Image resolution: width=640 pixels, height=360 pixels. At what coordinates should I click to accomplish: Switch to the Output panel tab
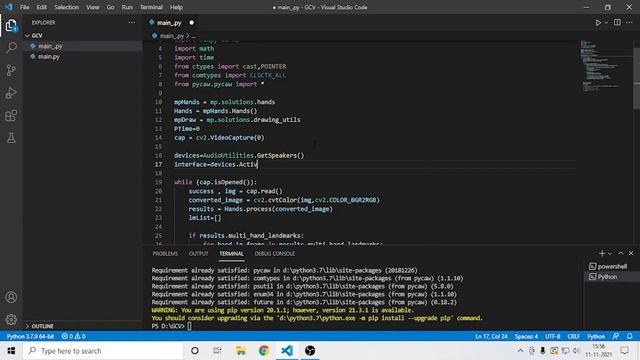coord(199,253)
